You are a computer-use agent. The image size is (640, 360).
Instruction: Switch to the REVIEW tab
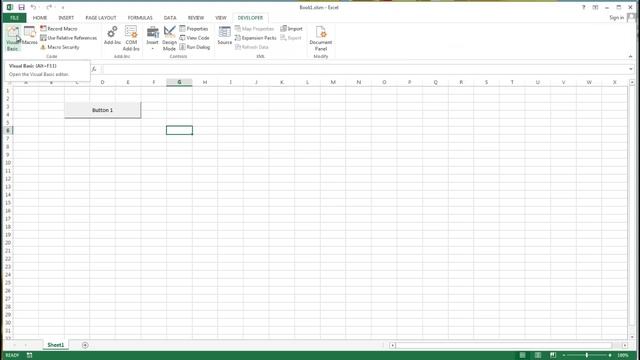pos(196,18)
